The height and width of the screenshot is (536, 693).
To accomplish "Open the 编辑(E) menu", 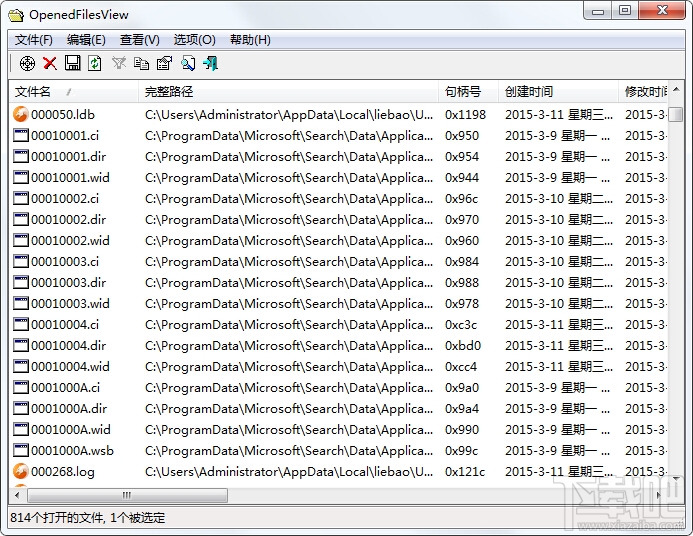I will click(86, 40).
